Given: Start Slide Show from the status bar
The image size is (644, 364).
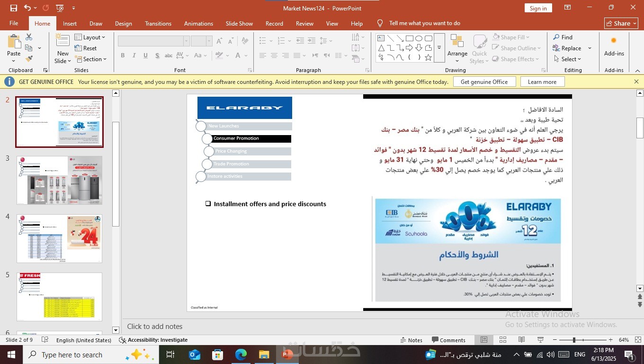Looking at the screenshot, I should [540, 340].
